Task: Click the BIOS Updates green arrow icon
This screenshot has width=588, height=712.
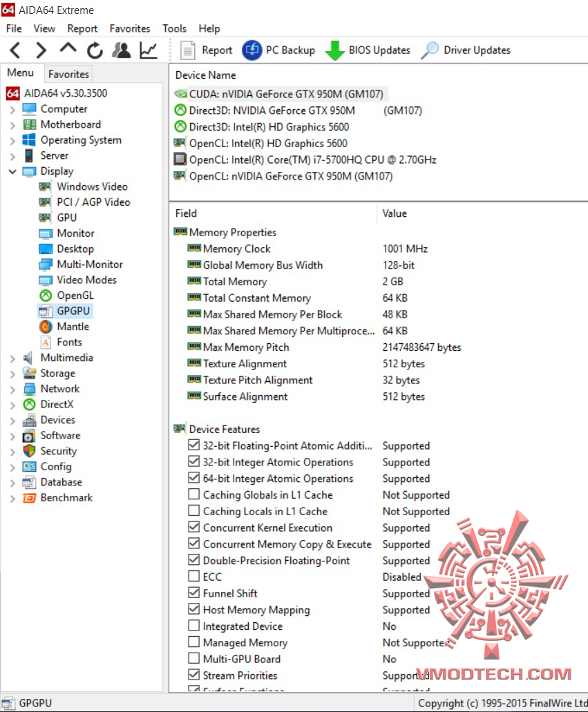Action: coord(335,50)
